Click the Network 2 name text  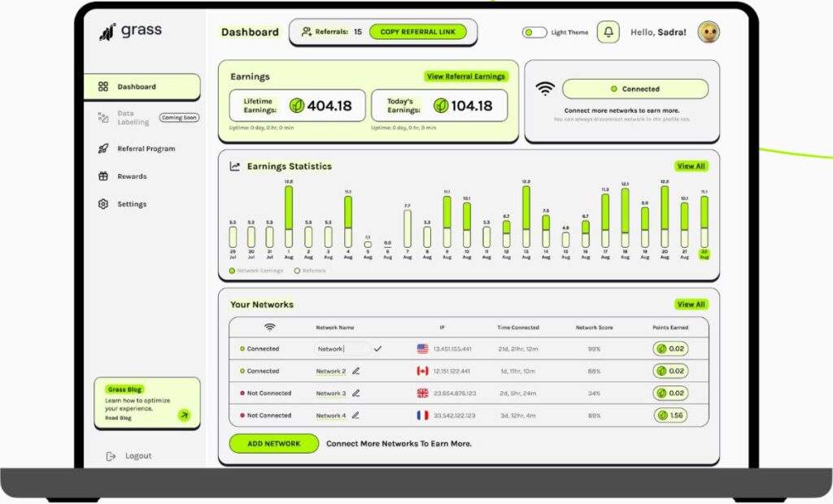(x=330, y=371)
